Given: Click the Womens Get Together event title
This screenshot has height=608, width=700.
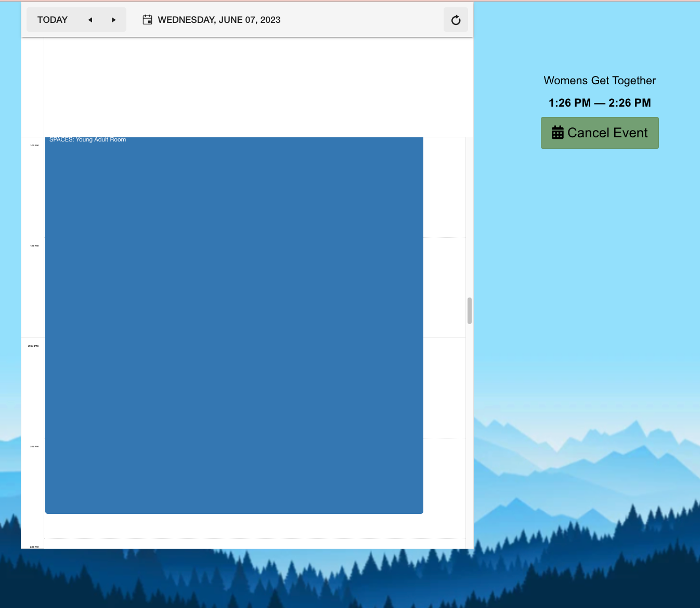Looking at the screenshot, I should (x=599, y=81).
